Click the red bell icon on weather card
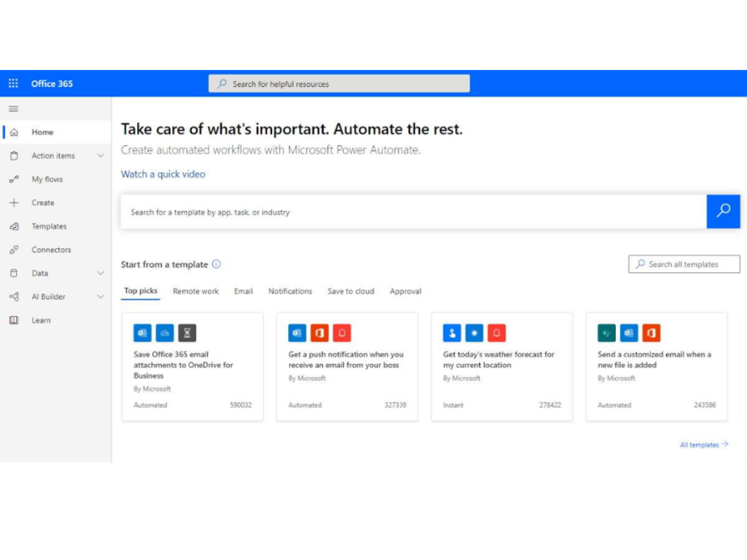747x560 pixels. click(x=497, y=333)
